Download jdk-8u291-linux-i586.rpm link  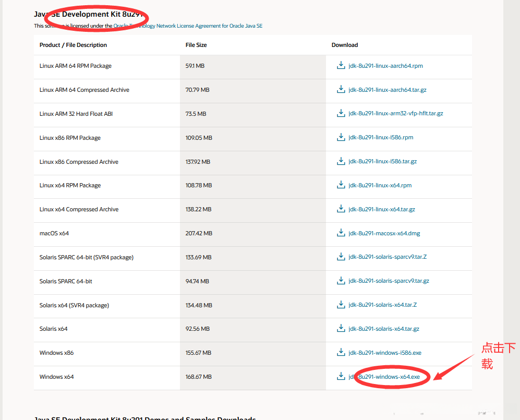tap(381, 137)
